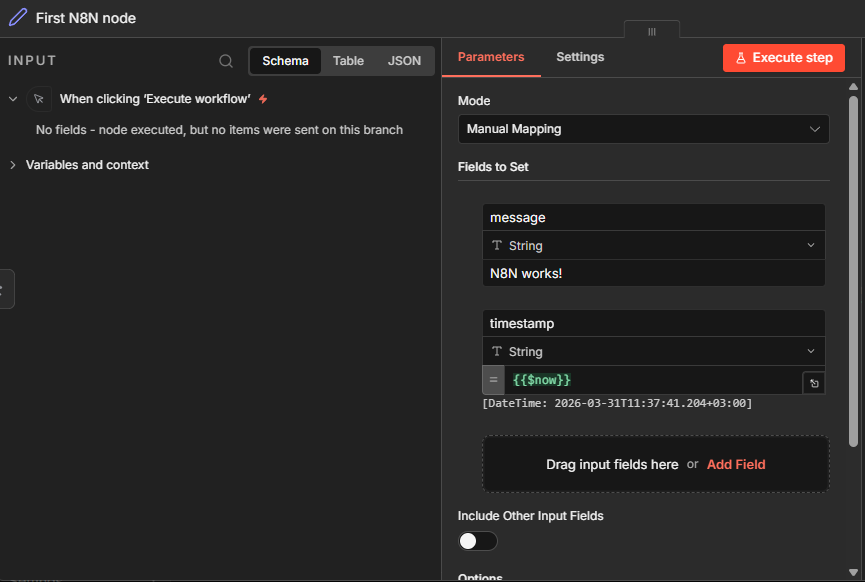Click the left-edge collapse arrow handle
This screenshot has height=582, width=865.
coord(4,289)
